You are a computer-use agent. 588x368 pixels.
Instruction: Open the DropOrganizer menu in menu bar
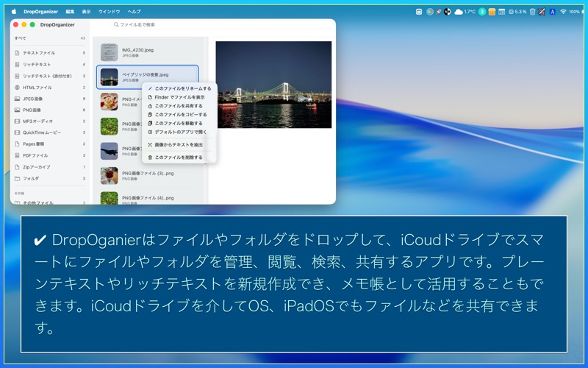[40, 12]
